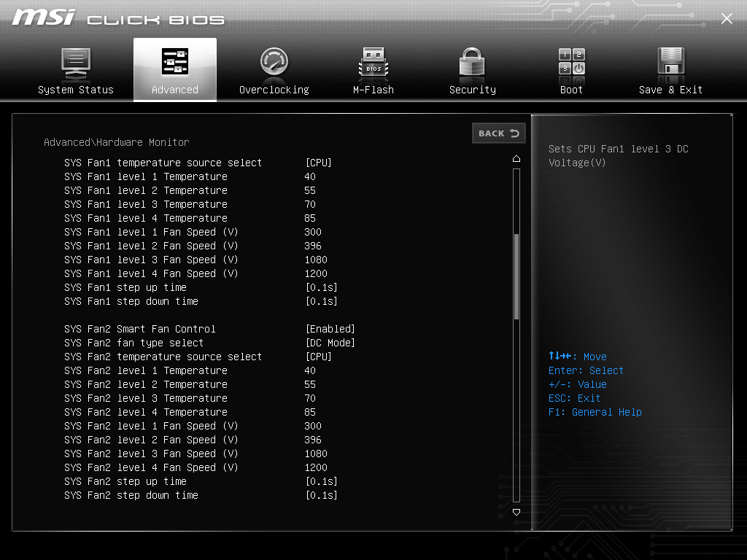Toggle SYS Fan2 Smart Fan Control [Enabled]

click(x=330, y=329)
